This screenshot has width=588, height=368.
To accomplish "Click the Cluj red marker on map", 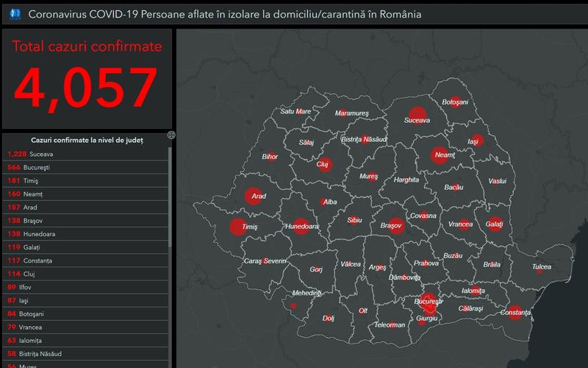I will click(325, 164).
